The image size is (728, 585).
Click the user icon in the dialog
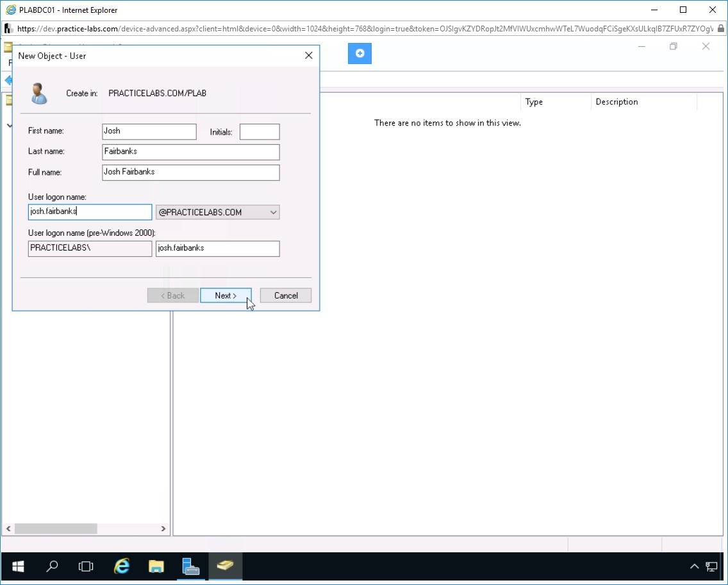pyautogui.click(x=39, y=94)
